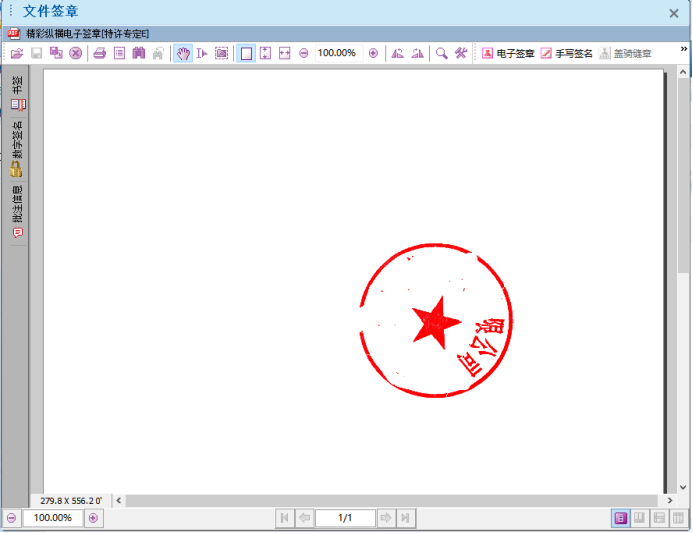Expand the toolbar overflow chevron
Screen dimensions: 693x533
point(684,49)
